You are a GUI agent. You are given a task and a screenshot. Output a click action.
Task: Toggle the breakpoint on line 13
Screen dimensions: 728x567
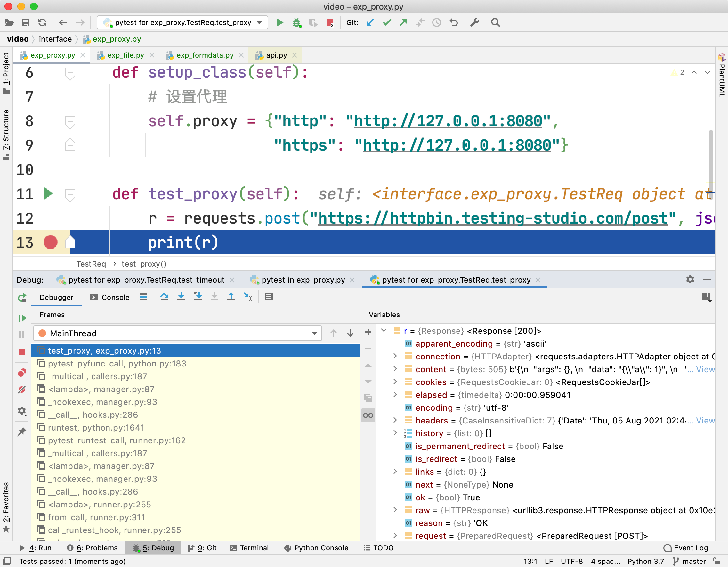pos(50,242)
